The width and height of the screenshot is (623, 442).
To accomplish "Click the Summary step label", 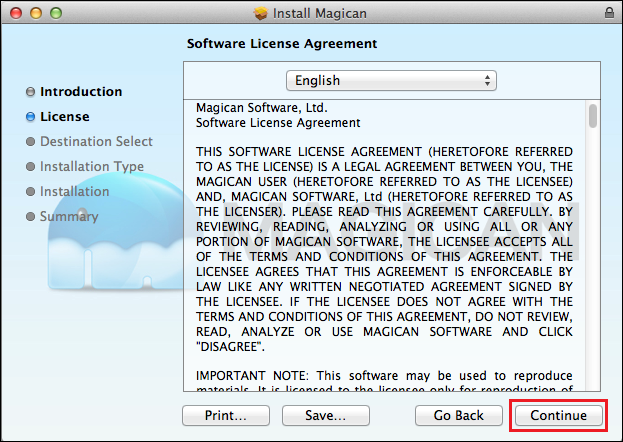I will pyautogui.click(x=69, y=217).
